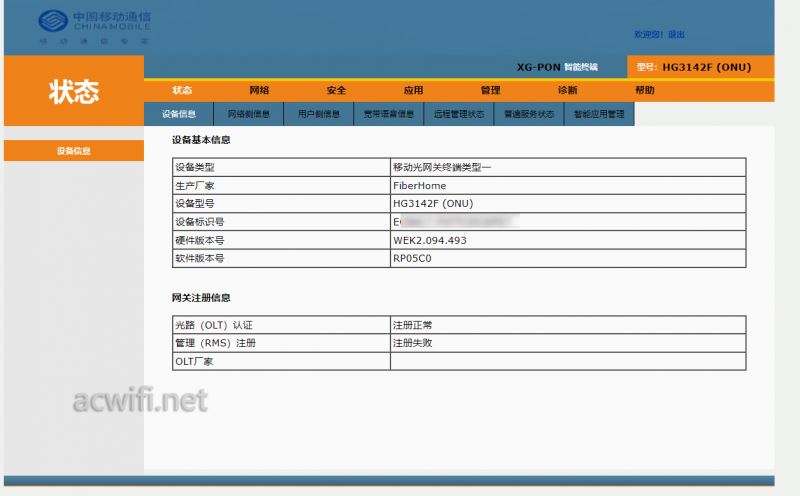
Task: Click the 退出 logout link
Action: pyautogui.click(x=676, y=35)
